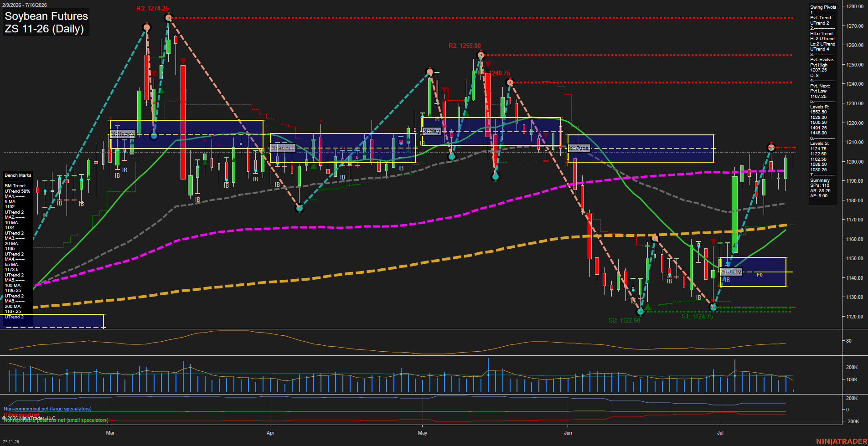Screen dimensions: 868x446
Task: Click the 1200.00 price axis label
Action: [x=855, y=162]
